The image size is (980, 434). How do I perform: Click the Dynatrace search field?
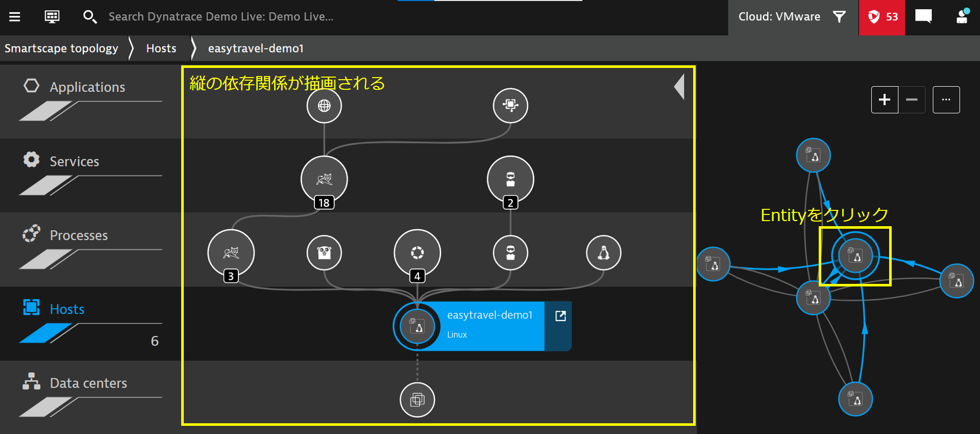coord(221,17)
